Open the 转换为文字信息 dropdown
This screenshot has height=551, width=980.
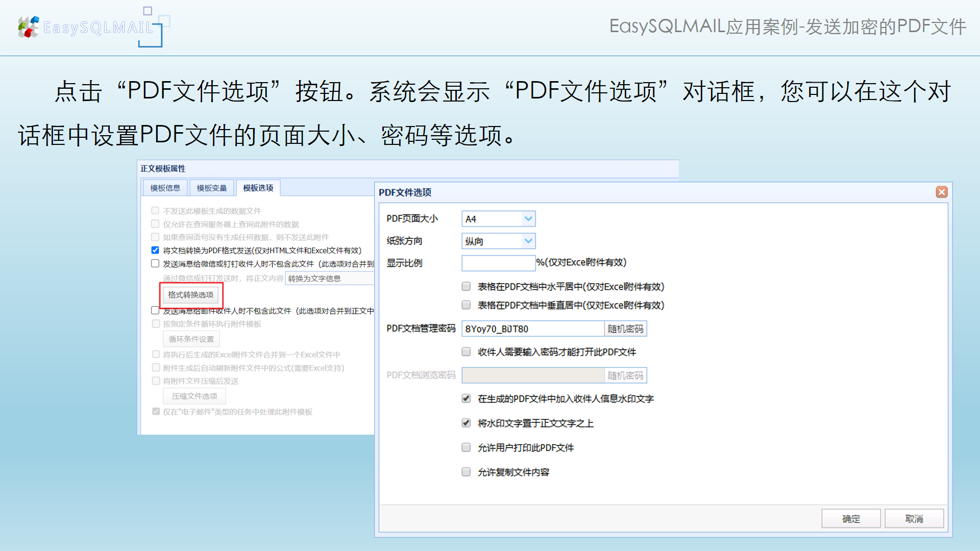[330, 278]
